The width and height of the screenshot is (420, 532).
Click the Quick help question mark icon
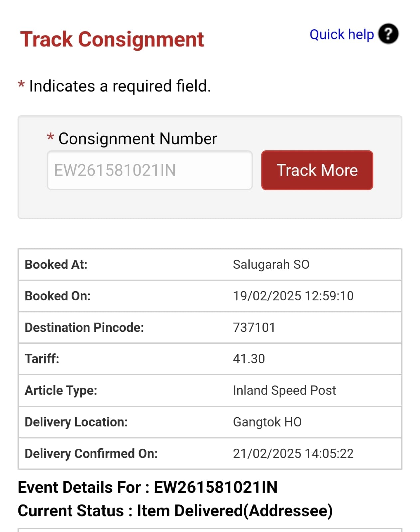[388, 34]
